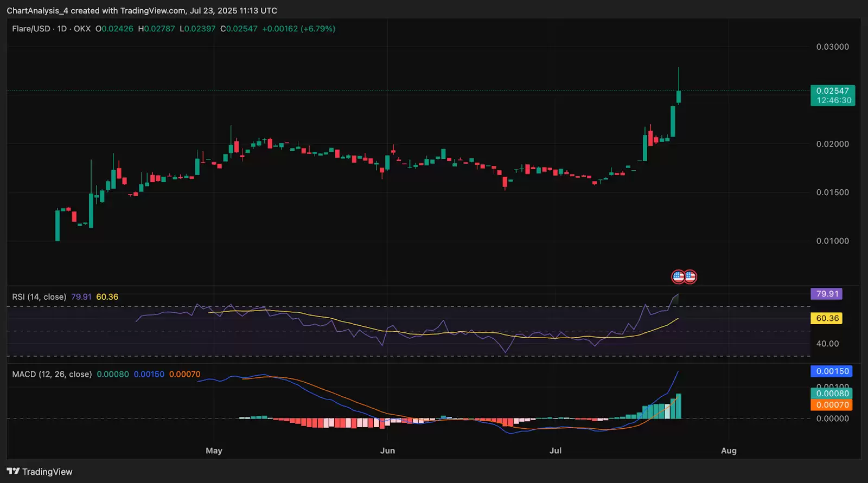Screen dimensions: 868x483
Task: Click the green 0.02547 current price tag
Action: click(x=832, y=95)
